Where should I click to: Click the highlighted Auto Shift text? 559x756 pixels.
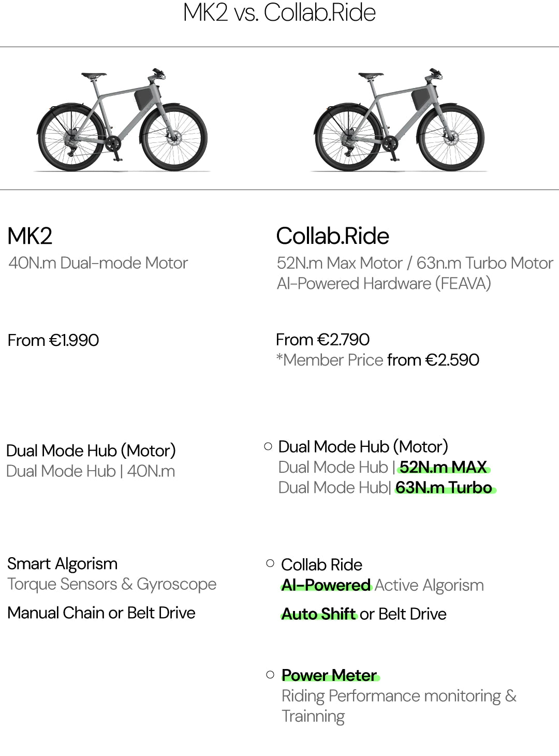[x=319, y=614]
